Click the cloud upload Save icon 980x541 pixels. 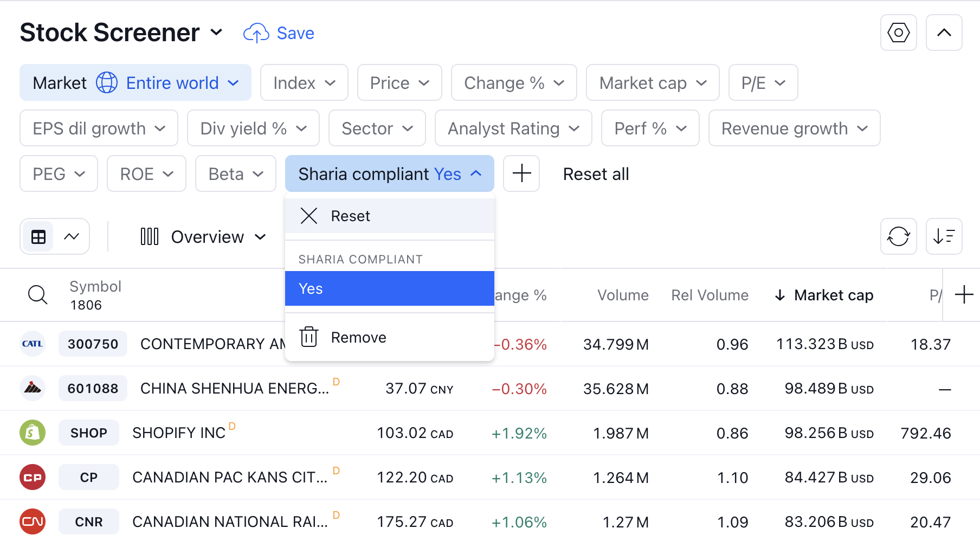click(x=256, y=34)
